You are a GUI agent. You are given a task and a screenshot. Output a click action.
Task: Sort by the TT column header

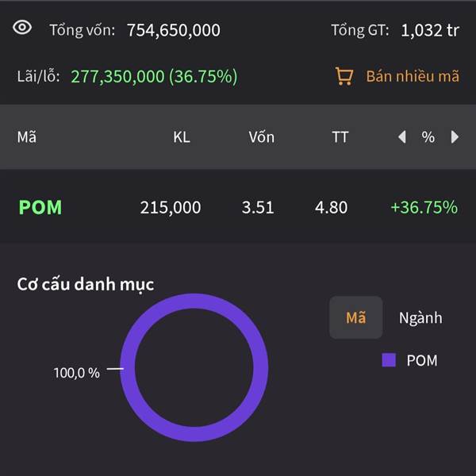coord(340,137)
